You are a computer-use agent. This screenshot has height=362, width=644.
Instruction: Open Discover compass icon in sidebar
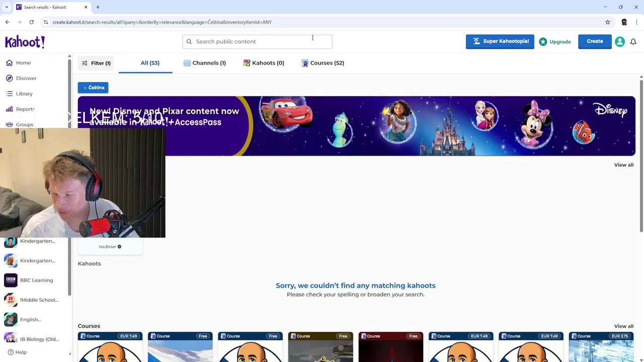pos(10,78)
